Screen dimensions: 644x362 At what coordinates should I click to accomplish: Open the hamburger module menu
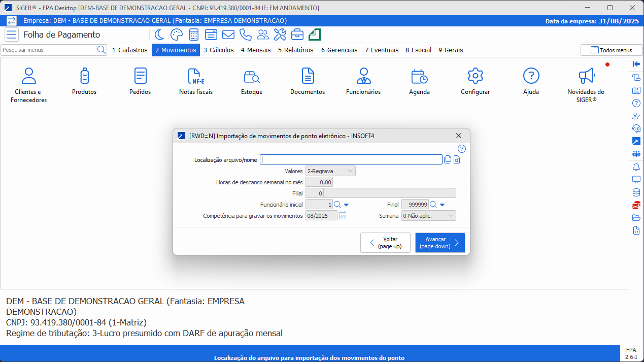[x=12, y=35]
